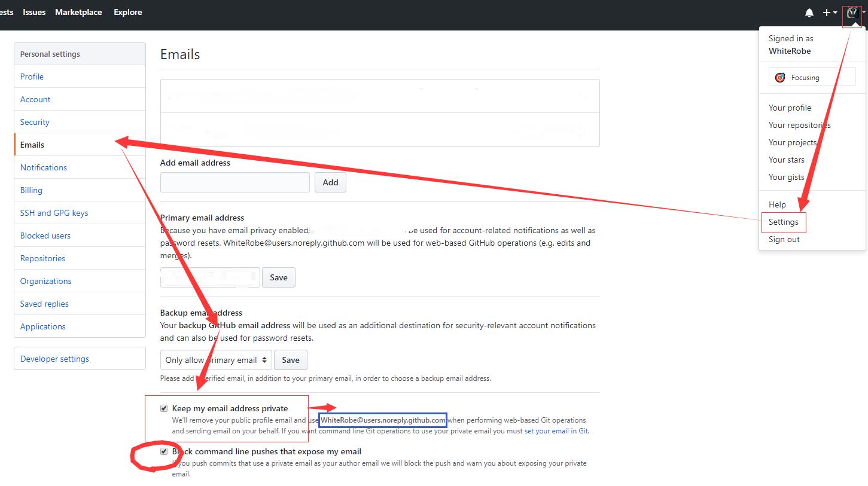This screenshot has width=868, height=486.
Task: Open Explore in top navigation
Action: (128, 12)
